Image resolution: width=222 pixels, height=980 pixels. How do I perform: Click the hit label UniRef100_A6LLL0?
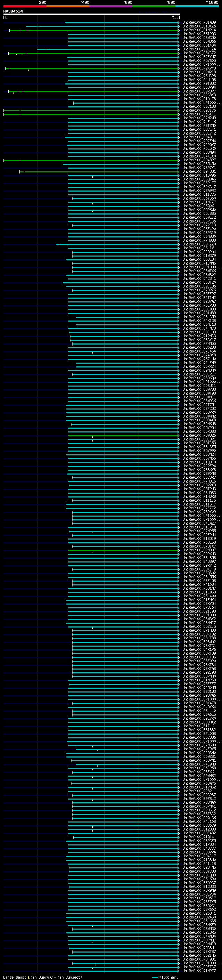coord(199,711)
